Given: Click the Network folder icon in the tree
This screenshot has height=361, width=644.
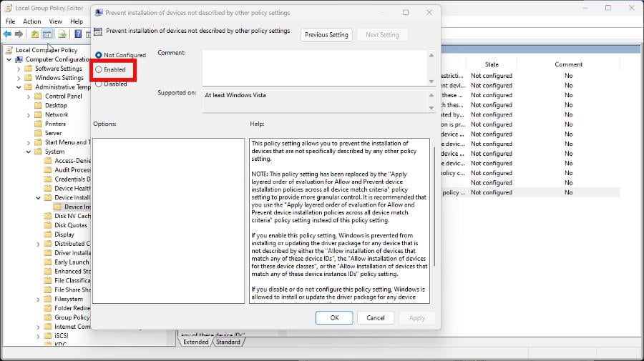Looking at the screenshot, I should 38,114.
